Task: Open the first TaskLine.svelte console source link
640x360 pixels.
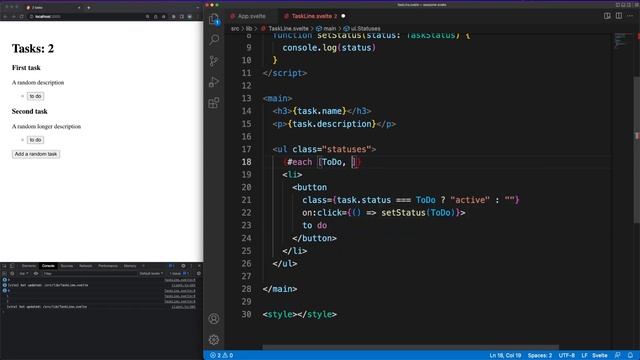Action: click(180, 280)
